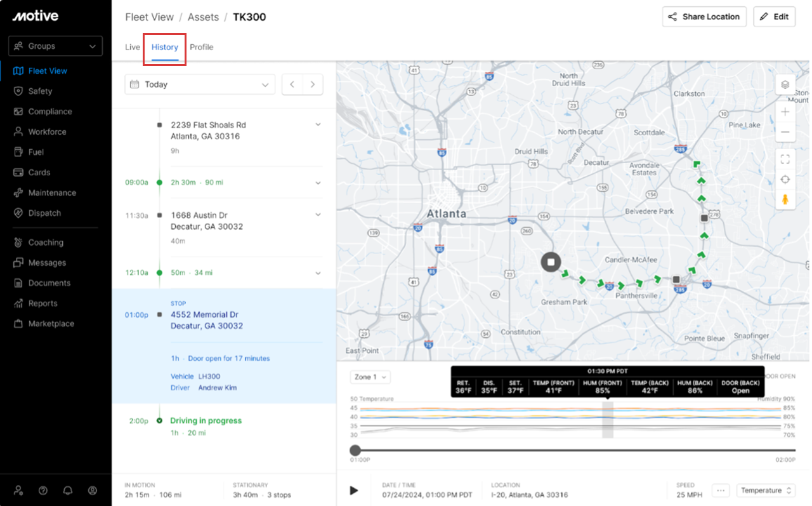This screenshot has width=812, height=506.
Task: Expand the 2239 Flat Shoals Rd entry
Action: (x=318, y=125)
